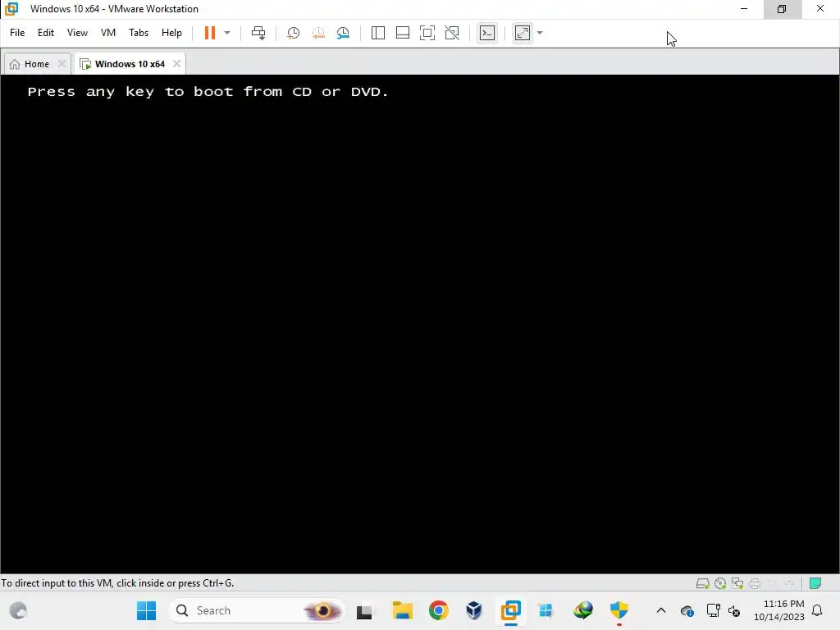The image size is (840, 630).
Task: Switch to Unity mode
Action: pyautogui.click(x=452, y=33)
